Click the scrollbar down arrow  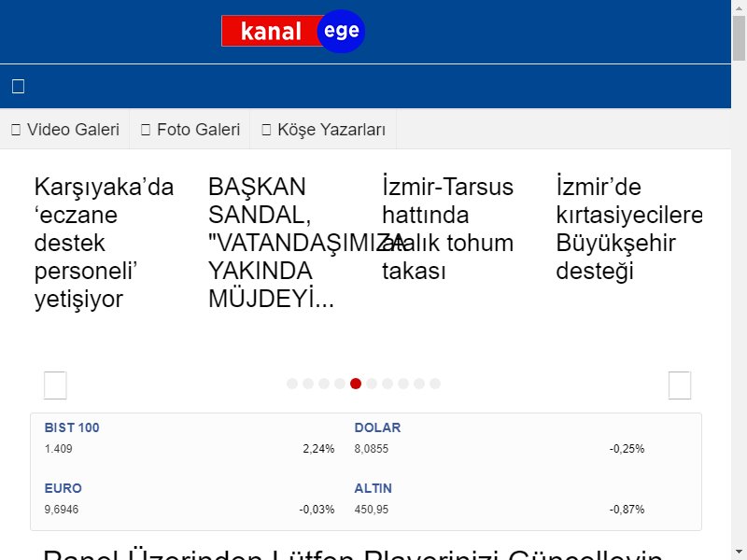[739, 551]
